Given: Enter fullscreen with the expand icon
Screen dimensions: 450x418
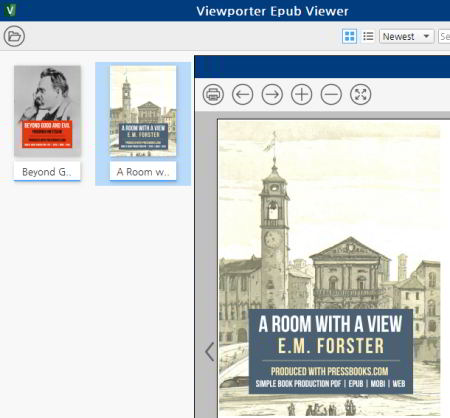Looking at the screenshot, I should click(x=361, y=95).
